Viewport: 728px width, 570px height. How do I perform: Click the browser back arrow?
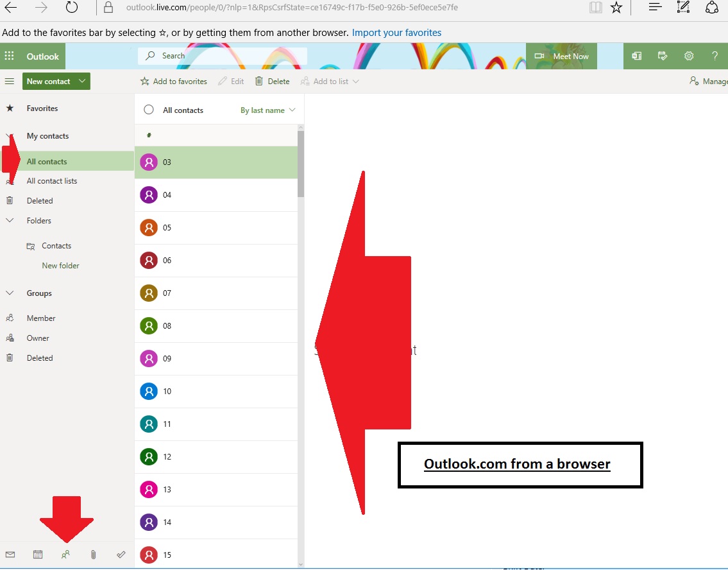pos(11,8)
